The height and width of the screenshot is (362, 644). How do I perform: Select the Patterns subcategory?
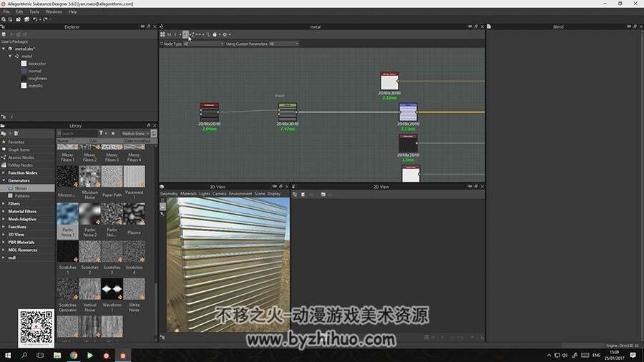click(x=21, y=196)
